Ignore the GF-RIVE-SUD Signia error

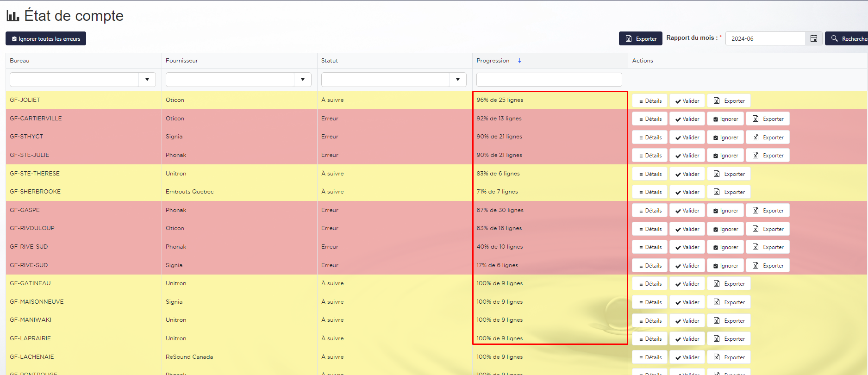(725, 266)
